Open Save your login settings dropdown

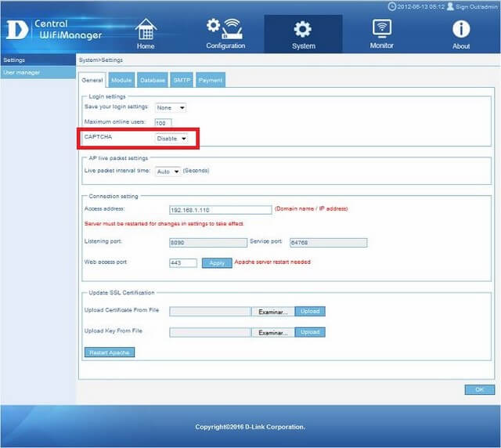[171, 107]
